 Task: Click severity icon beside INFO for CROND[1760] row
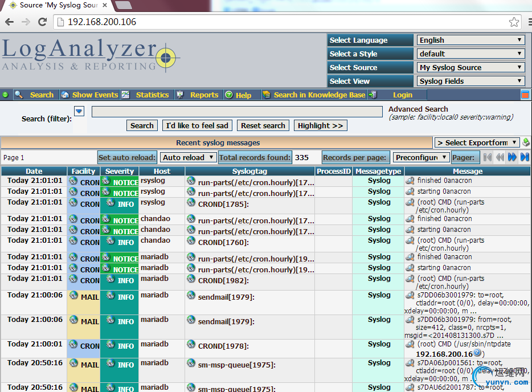click(x=111, y=240)
